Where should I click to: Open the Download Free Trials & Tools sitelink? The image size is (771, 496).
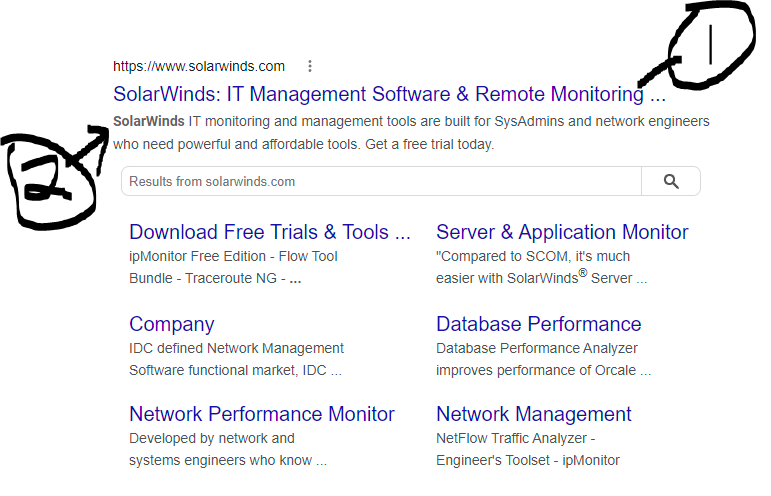(270, 232)
